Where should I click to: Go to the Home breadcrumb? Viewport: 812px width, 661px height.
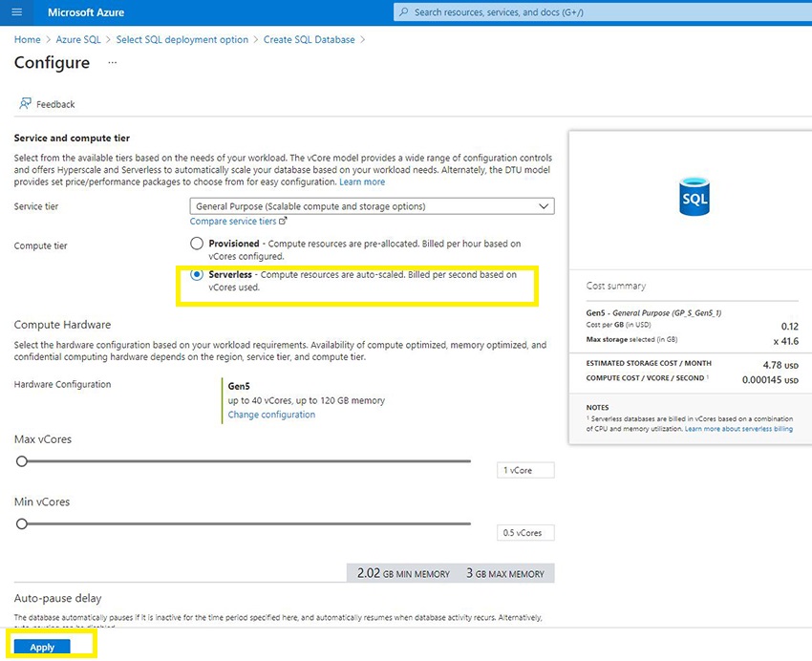point(28,39)
